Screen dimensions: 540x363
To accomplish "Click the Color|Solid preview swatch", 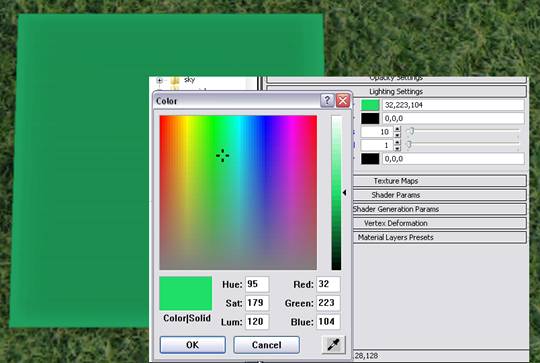I will (x=186, y=293).
